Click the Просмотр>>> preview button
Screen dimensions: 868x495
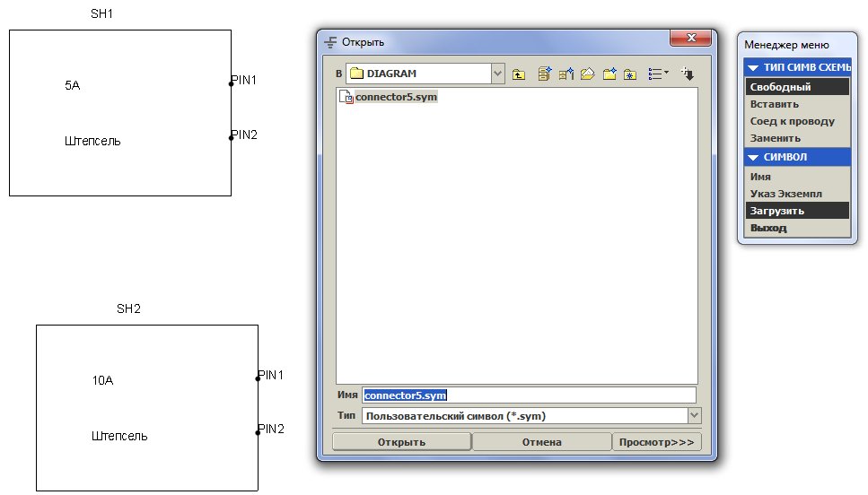(x=656, y=442)
